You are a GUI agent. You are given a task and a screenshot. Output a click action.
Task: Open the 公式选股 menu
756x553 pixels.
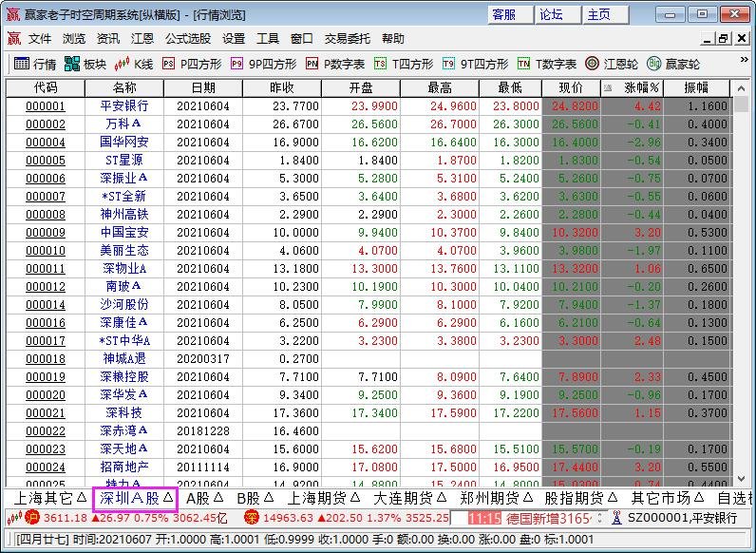188,39
